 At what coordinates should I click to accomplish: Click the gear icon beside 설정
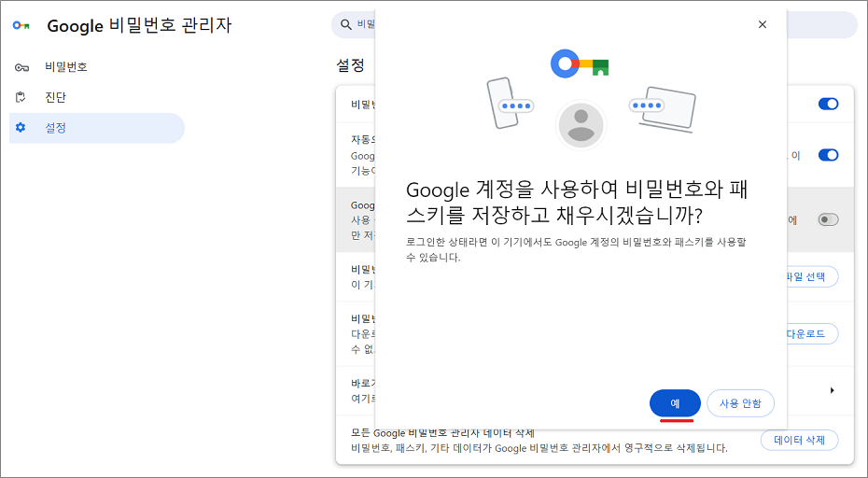(x=21, y=127)
